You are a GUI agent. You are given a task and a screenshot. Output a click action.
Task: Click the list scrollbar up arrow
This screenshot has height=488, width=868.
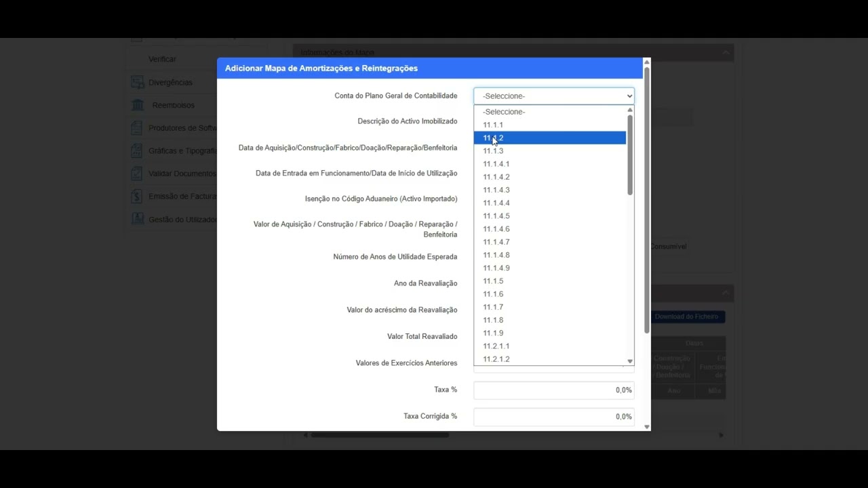click(x=630, y=110)
